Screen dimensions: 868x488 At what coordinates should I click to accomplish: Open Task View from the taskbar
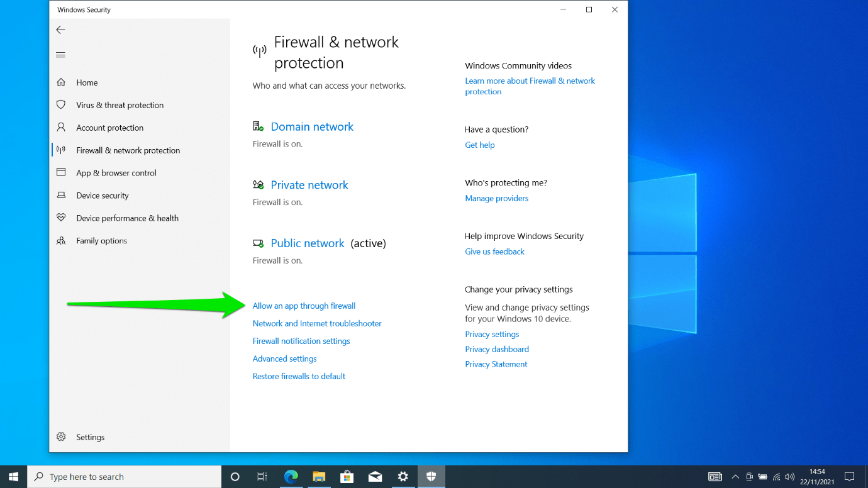262,476
